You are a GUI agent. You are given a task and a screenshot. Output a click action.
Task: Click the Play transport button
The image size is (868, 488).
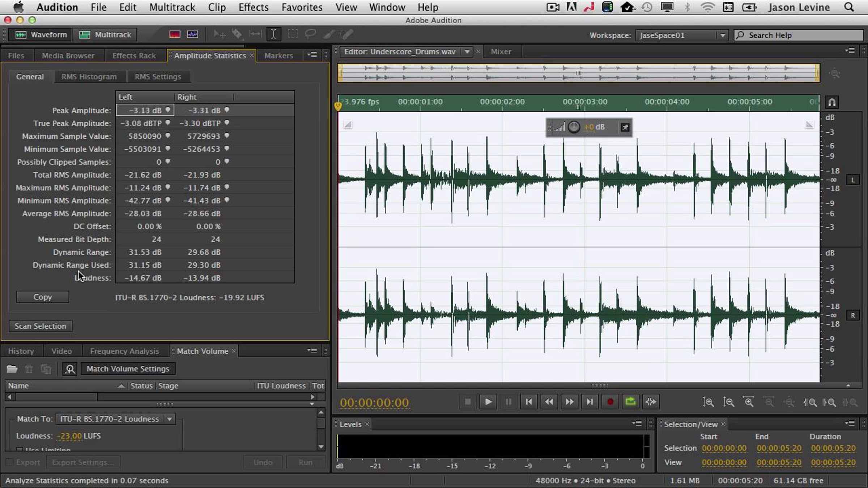(488, 402)
